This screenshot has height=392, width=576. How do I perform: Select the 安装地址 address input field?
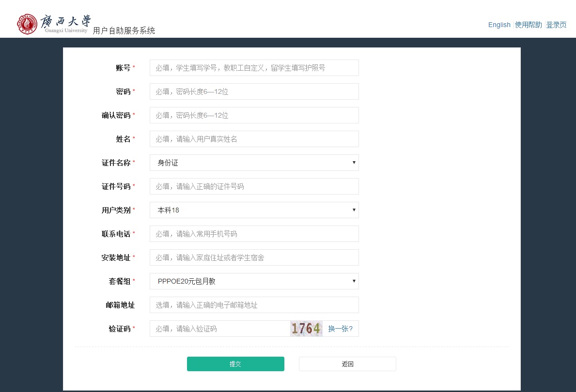pyautogui.click(x=254, y=257)
